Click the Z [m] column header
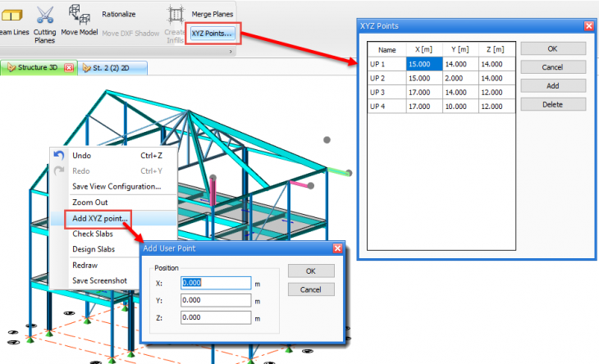Image resolution: width=599 pixels, height=364 pixels. 496,50
